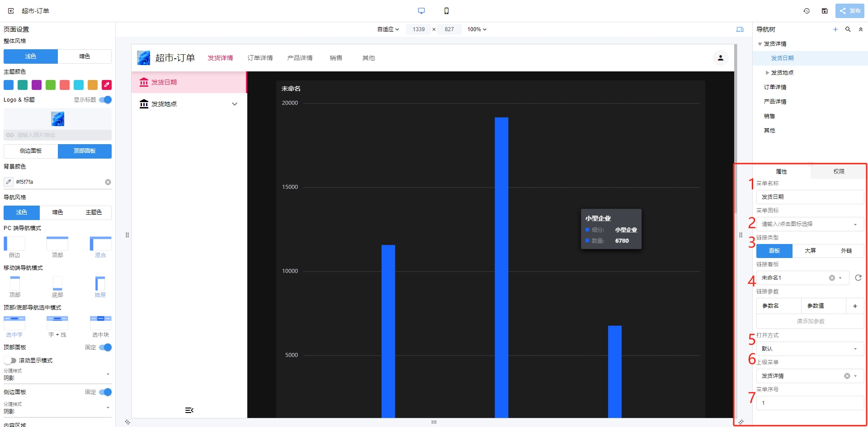The height and width of the screenshot is (427, 868).
Task: Select the 字+线 highlight mode
Action: (x=57, y=327)
